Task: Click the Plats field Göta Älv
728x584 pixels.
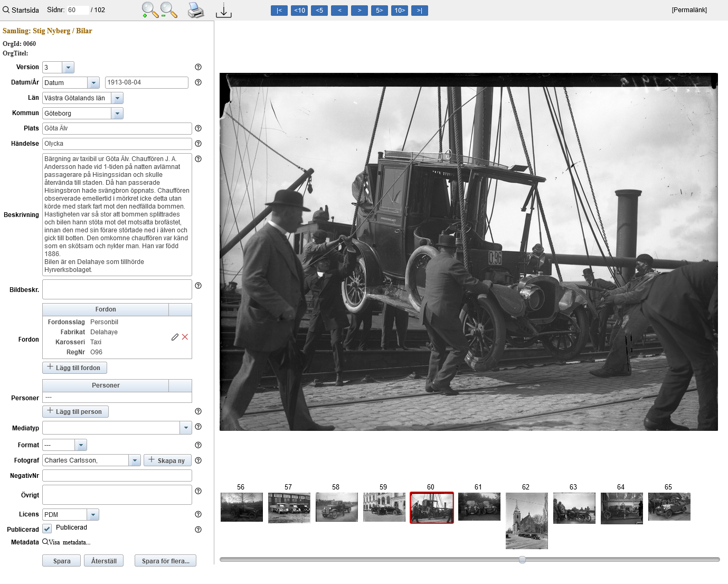Action: (x=117, y=128)
